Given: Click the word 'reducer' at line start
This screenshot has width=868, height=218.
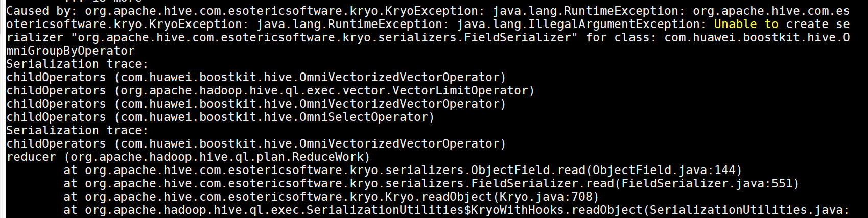Looking at the screenshot, I should (x=31, y=157).
